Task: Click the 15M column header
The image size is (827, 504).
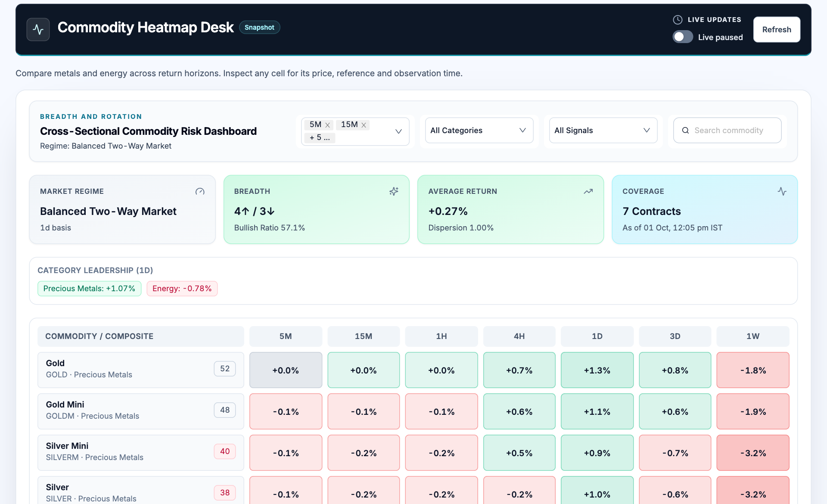Action: click(364, 336)
